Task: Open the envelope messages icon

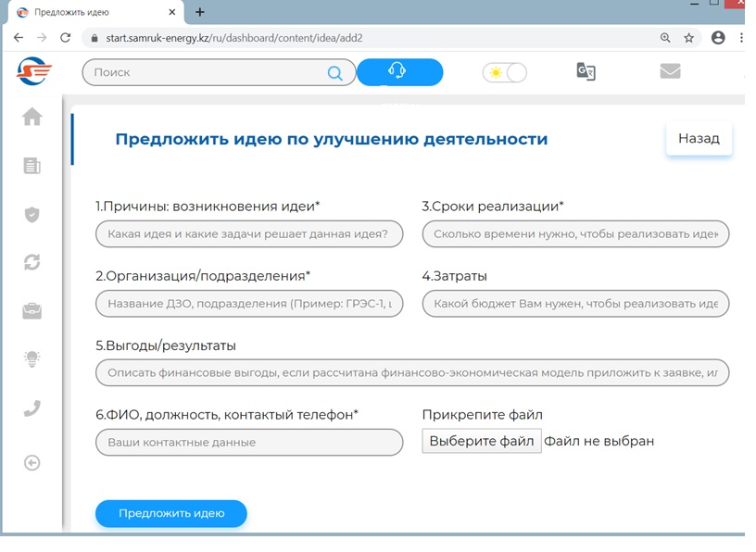Action: click(670, 71)
